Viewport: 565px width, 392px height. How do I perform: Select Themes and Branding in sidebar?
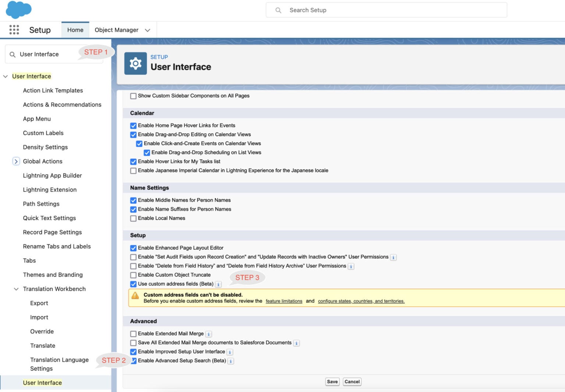(53, 275)
